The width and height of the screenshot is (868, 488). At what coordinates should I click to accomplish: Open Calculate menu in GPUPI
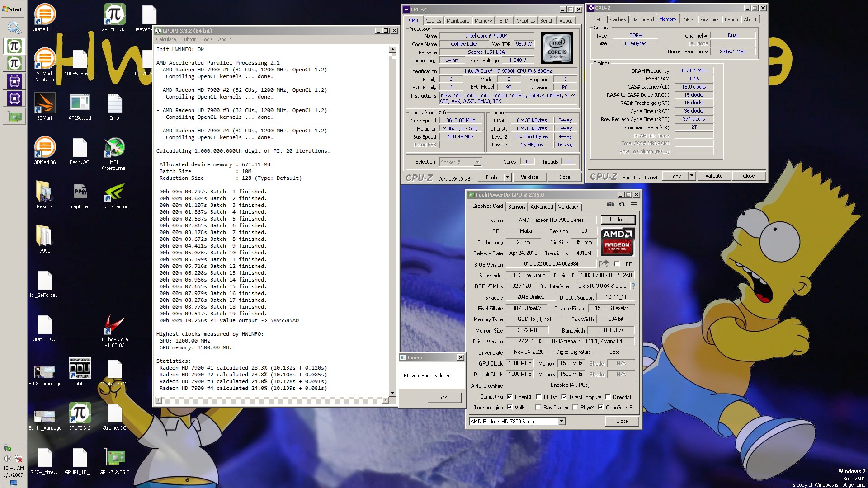[166, 39]
